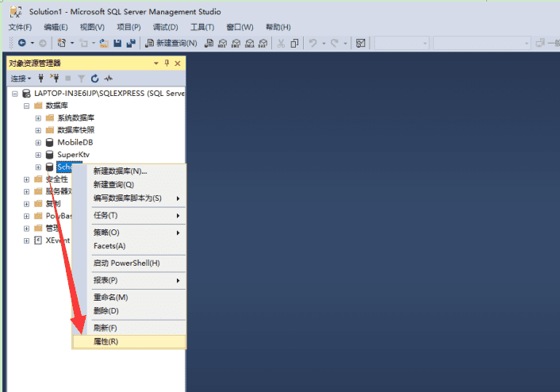Click the activity monitor toolbar icon

(x=360, y=44)
